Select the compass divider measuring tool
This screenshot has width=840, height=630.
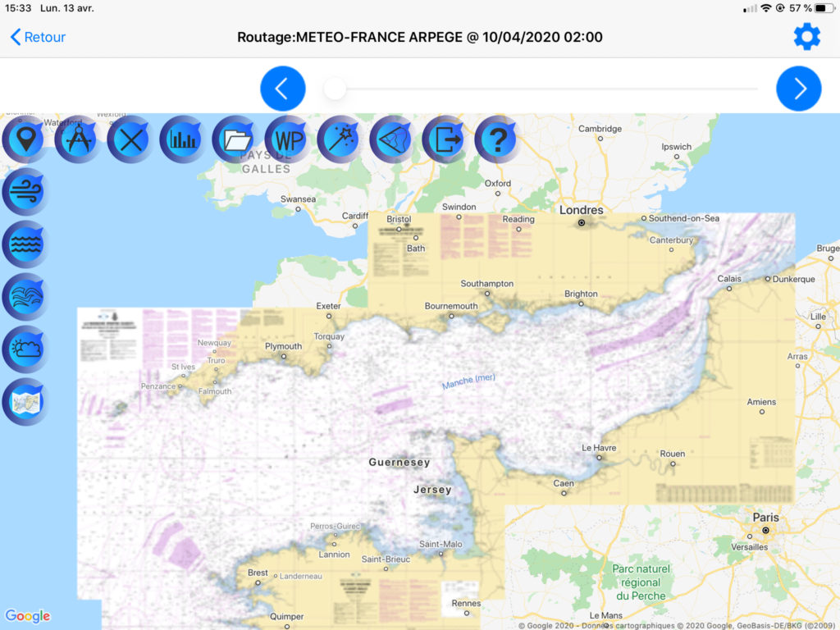[x=77, y=139]
